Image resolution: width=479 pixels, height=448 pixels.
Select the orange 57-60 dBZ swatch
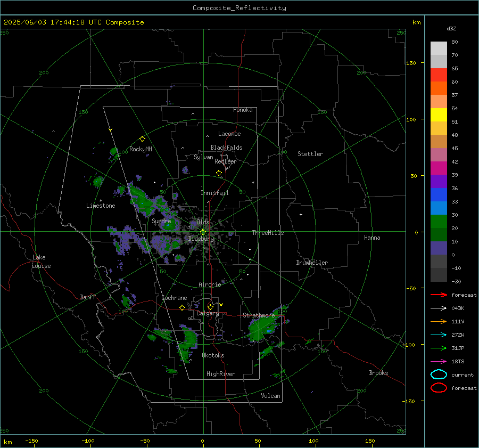[439, 88]
